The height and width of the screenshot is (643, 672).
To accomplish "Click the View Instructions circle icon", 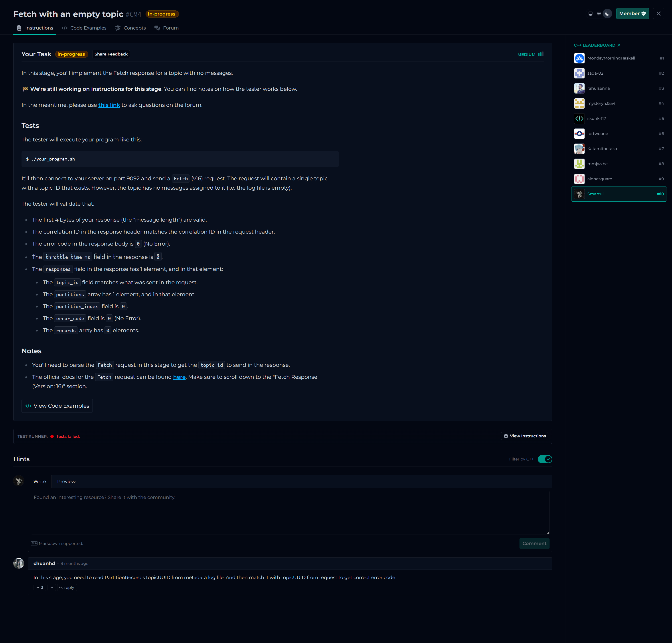I will [506, 436].
